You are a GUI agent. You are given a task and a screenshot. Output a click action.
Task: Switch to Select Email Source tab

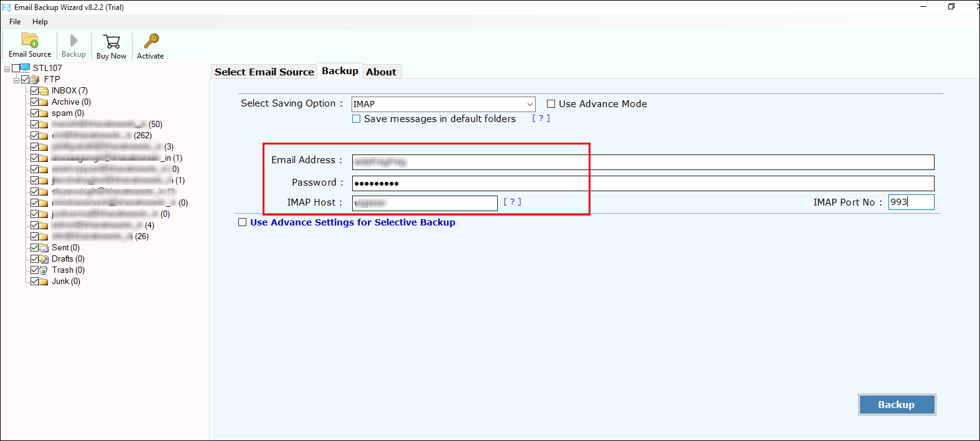[x=264, y=72]
